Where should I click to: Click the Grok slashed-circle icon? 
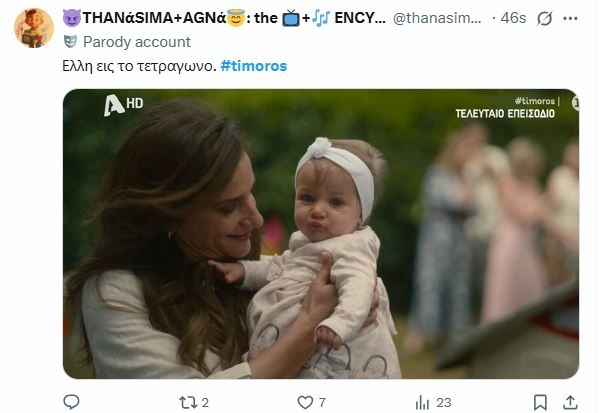click(544, 18)
